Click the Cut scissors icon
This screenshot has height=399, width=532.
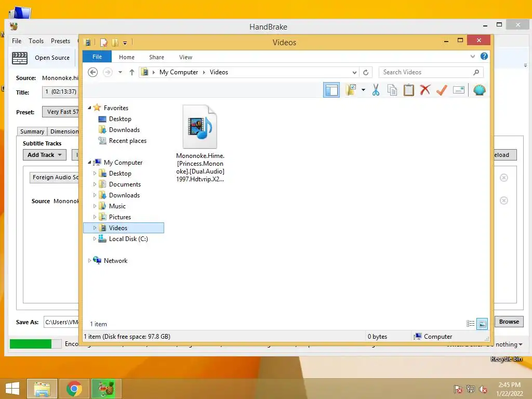click(376, 90)
